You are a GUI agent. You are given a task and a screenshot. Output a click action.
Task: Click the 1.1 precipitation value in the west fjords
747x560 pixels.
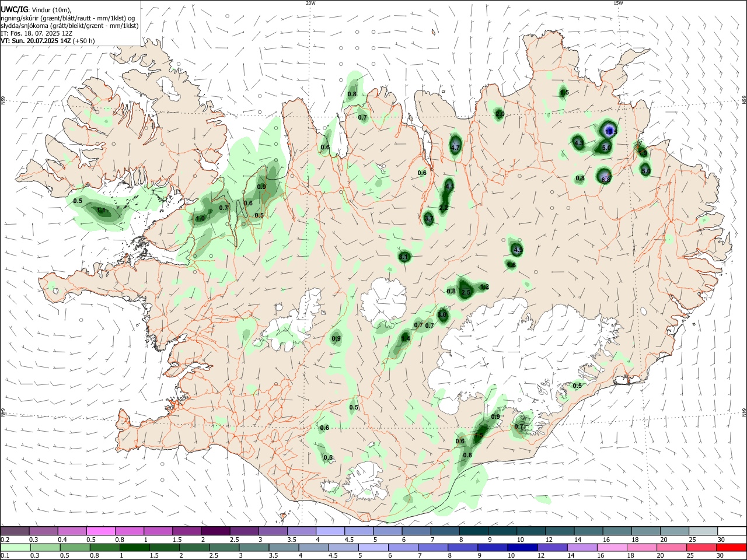tap(101, 211)
